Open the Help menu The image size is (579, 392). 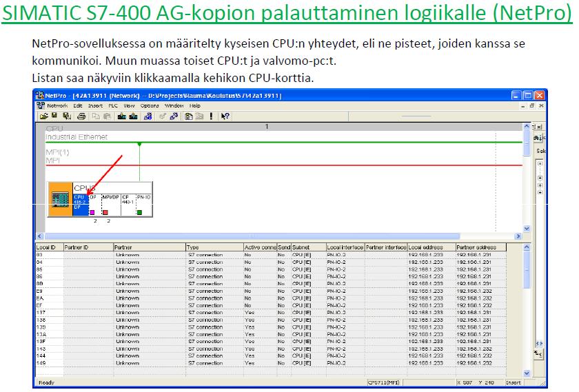[195, 105]
